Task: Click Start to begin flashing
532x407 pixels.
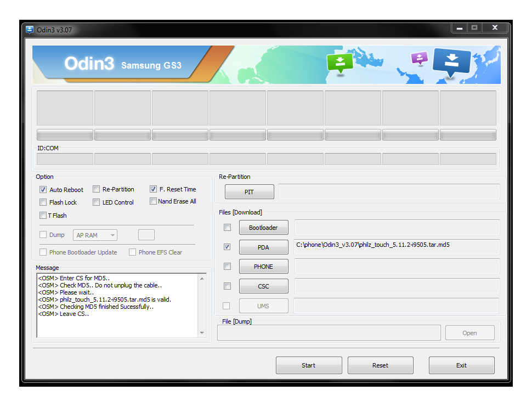Action: point(309,365)
